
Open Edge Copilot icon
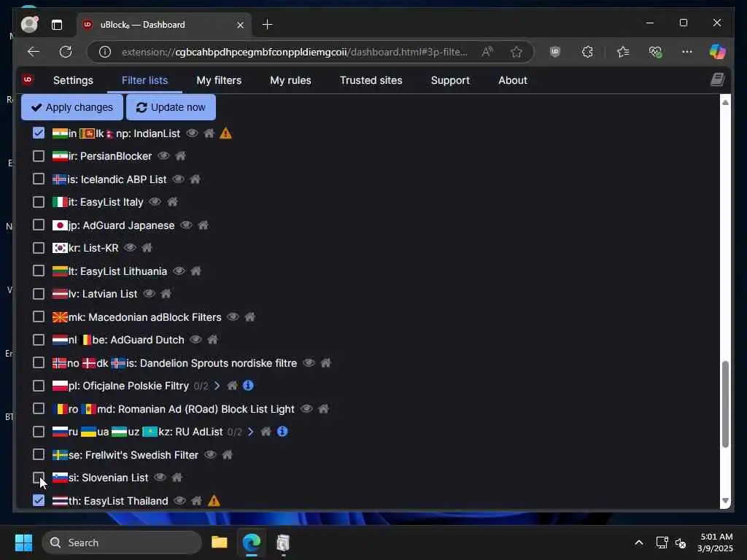tap(718, 52)
